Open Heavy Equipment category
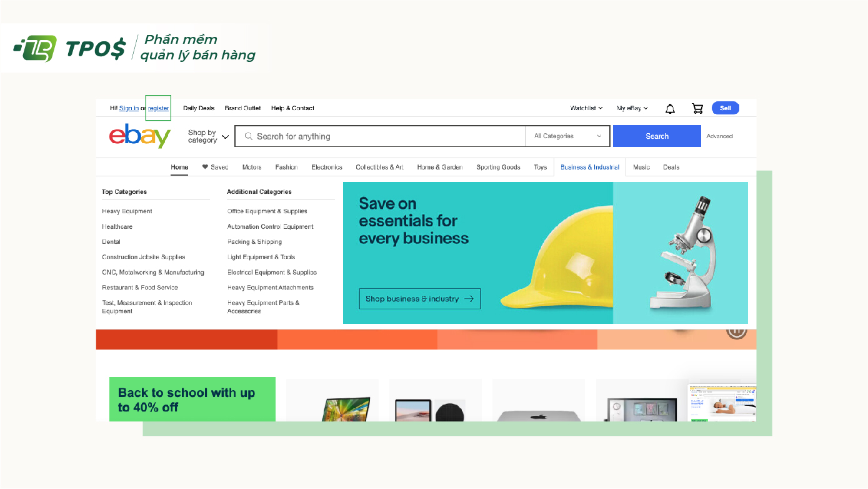This screenshot has height=489, width=868. pyautogui.click(x=127, y=211)
